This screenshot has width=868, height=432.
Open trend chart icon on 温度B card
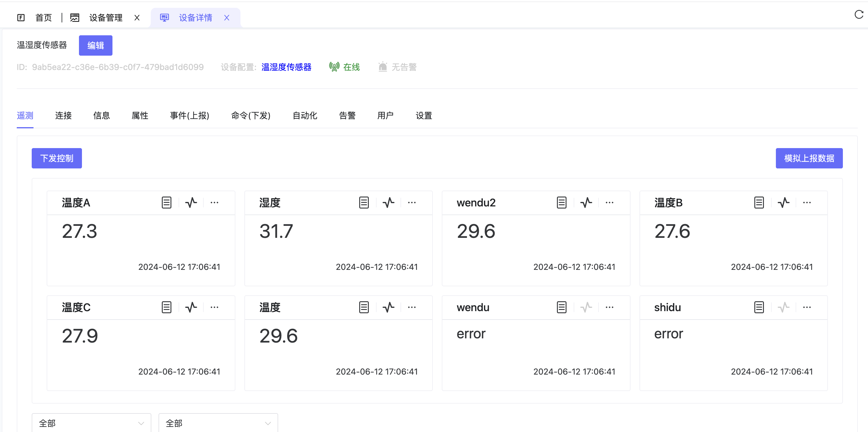783,203
